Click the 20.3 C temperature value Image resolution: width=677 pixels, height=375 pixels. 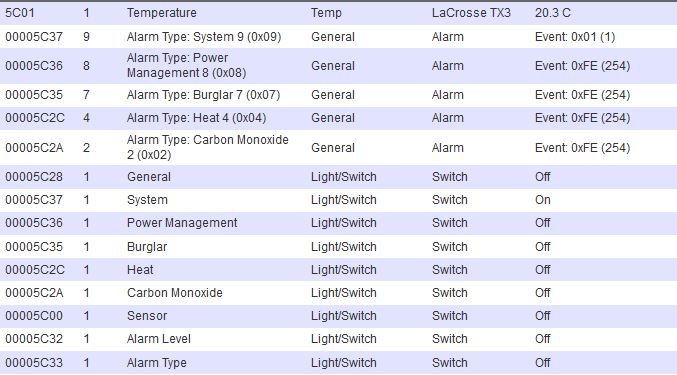553,13
